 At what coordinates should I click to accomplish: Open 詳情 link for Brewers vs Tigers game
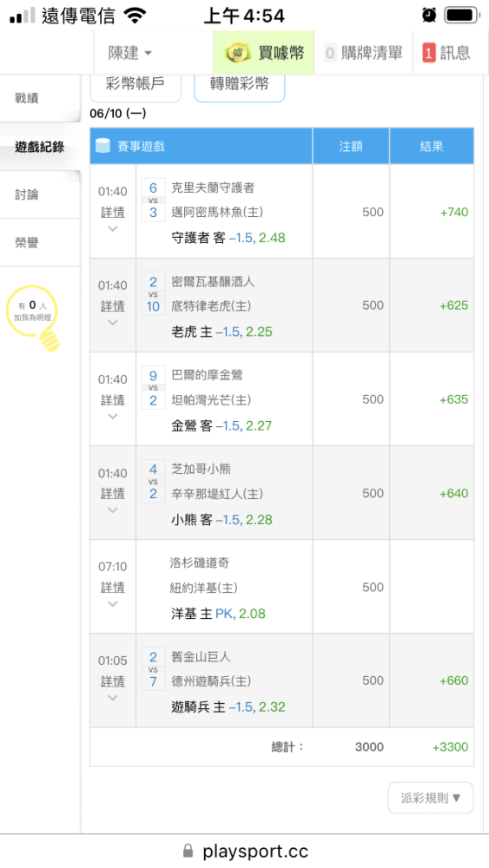point(113,306)
